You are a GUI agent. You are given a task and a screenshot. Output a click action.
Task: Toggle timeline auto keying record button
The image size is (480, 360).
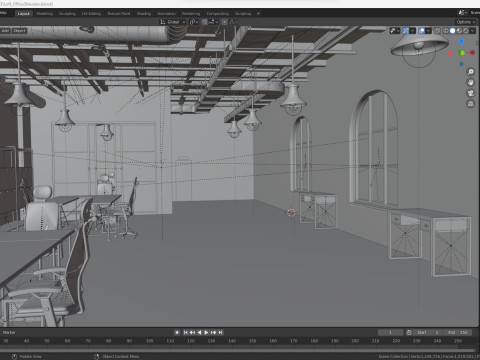[x=177, y=332]
